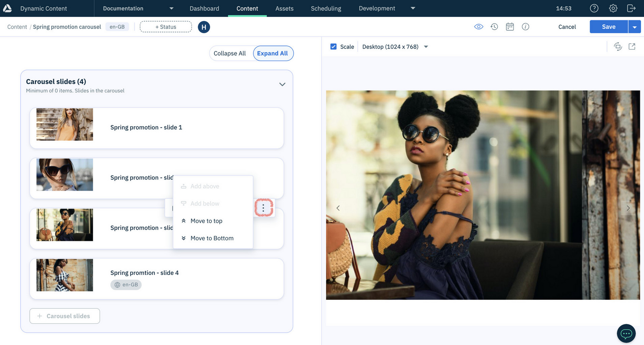Click the log out icon
This screenshot has width=644, height=345.
pyautogui.click(x=631, y=8)
